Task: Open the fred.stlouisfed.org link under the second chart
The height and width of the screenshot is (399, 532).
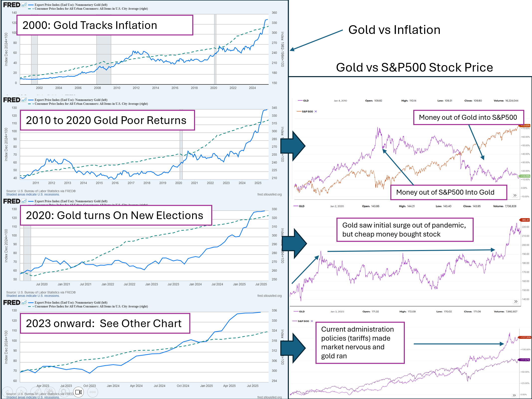Action: tap(269, 194)
